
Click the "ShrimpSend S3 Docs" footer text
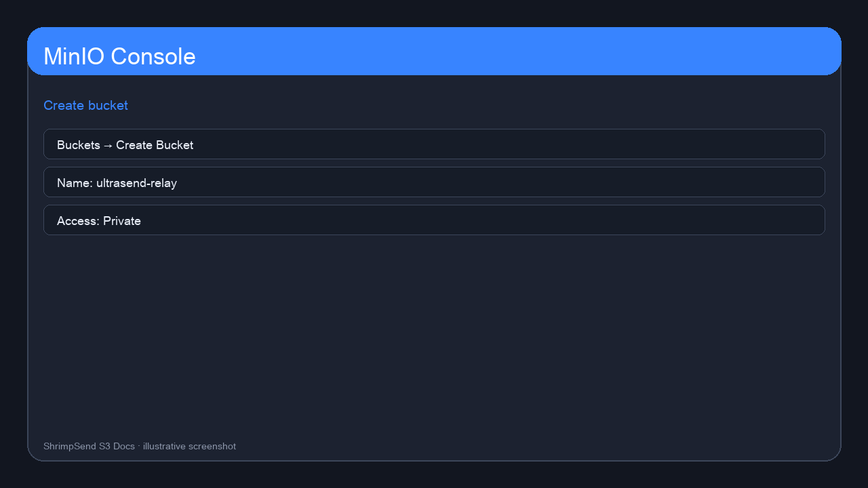click(89, 446)
